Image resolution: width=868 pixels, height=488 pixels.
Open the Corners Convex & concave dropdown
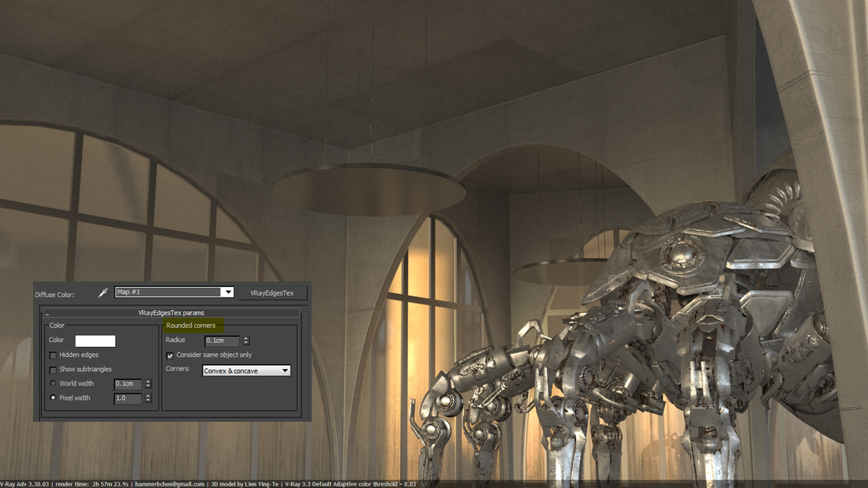246,371
